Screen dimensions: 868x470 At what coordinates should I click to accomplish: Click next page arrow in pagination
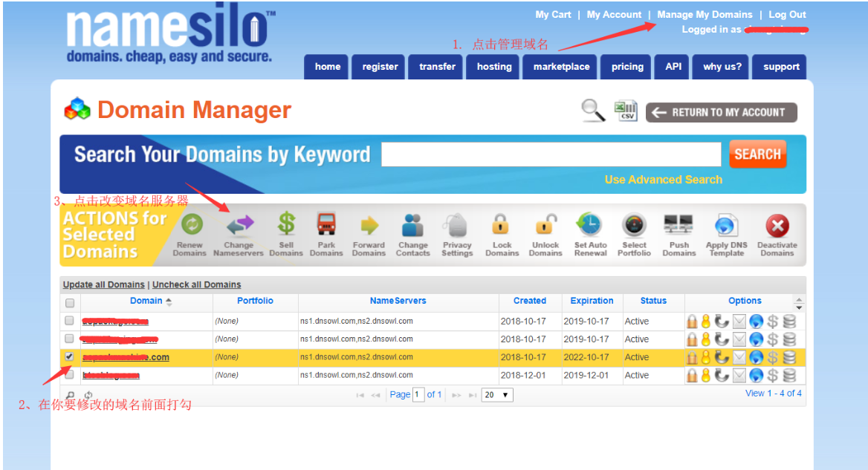click(456, 395)
